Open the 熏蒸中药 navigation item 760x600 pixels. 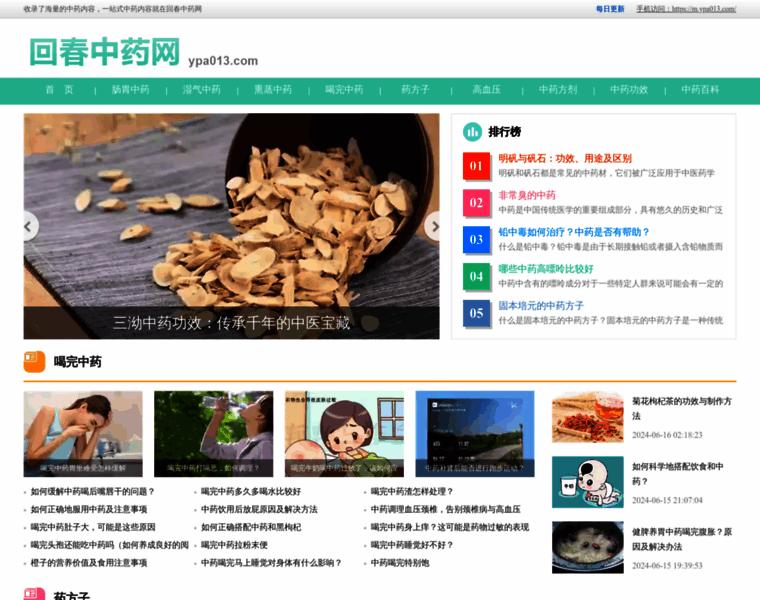(x=273, y=90)
